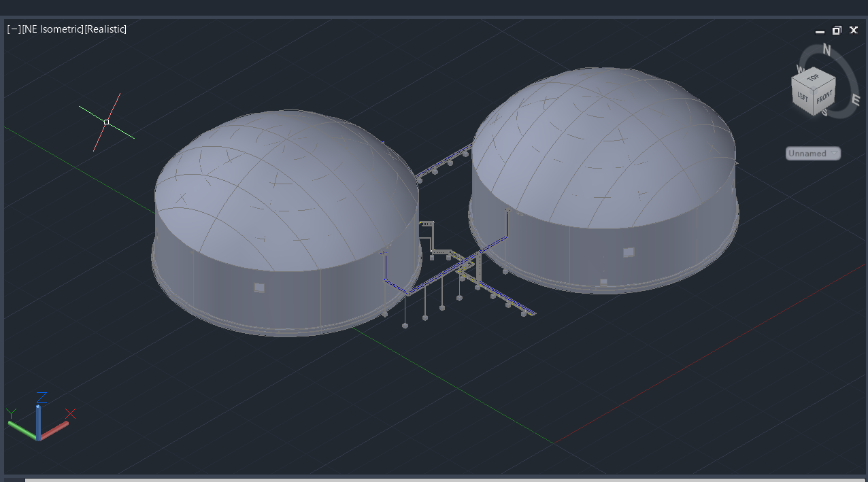Click the TOP face of the ViewCube
The height and width of the screenshot is (482, 868).
point(814,77)
